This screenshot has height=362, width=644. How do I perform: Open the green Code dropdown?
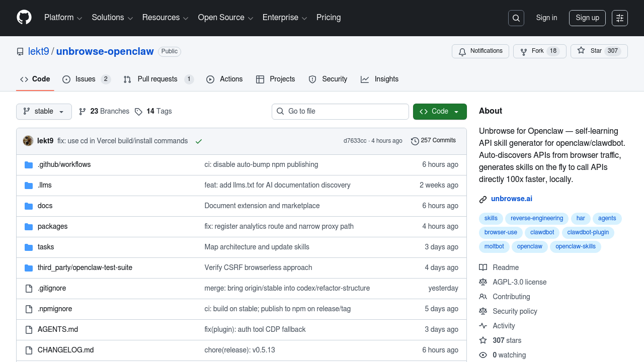[x=440, y=112]
